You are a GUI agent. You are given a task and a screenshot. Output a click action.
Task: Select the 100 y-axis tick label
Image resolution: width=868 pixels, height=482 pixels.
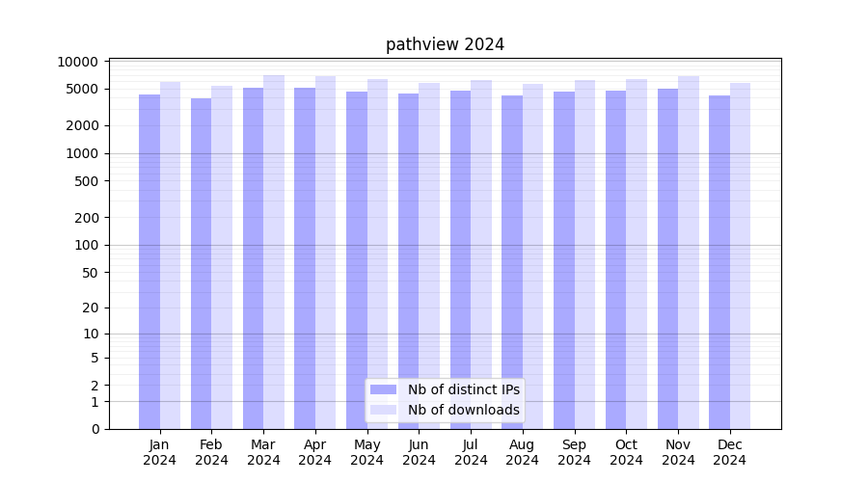point(86,245)
